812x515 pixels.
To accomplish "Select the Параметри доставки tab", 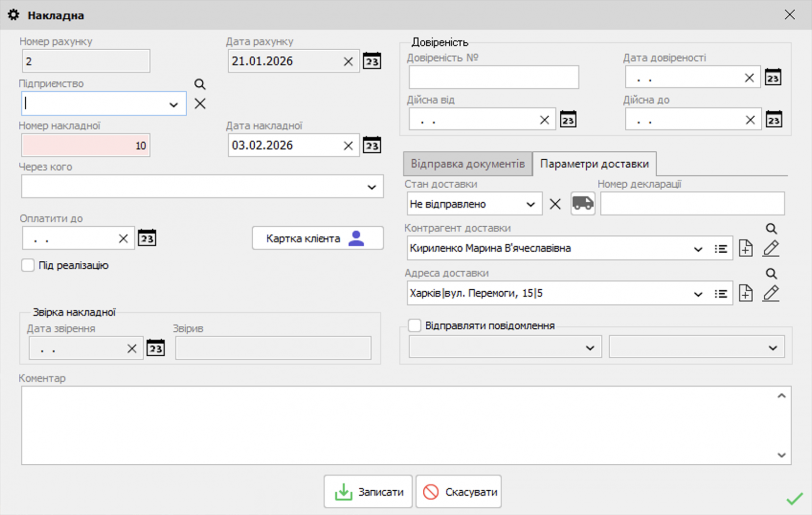I will pos(594,164).
